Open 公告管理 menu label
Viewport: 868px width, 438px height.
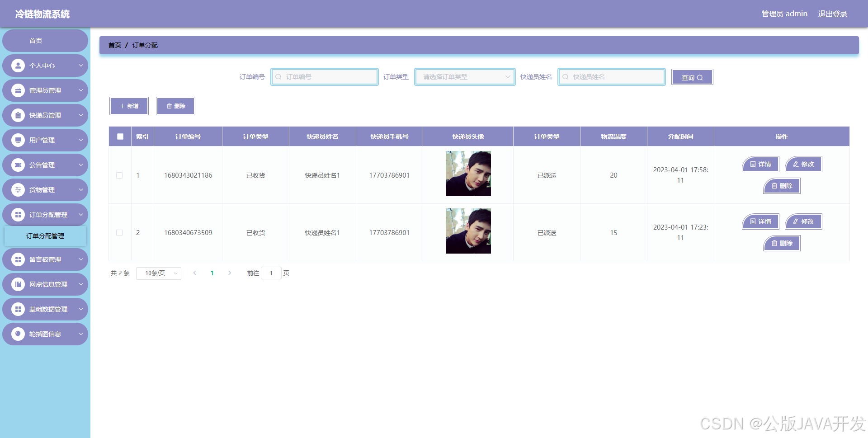42,165
